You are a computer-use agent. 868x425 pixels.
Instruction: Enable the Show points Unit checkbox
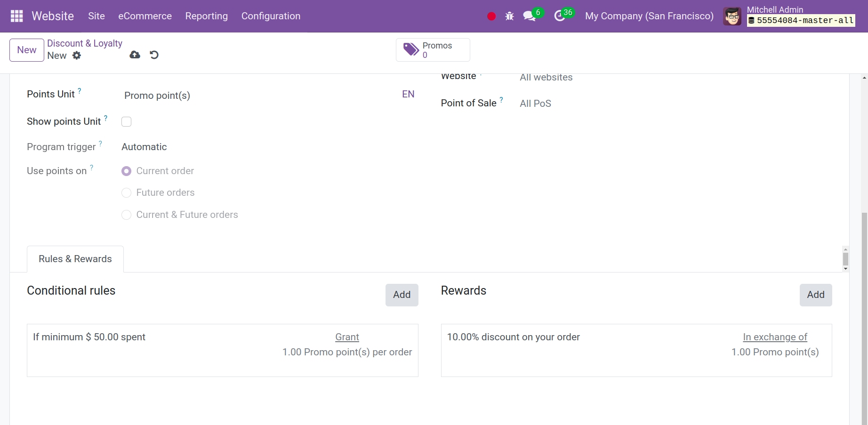(126, 122)
